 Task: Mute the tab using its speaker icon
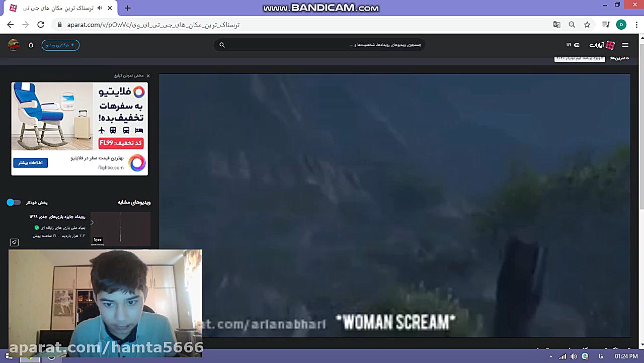coord(100,8)
